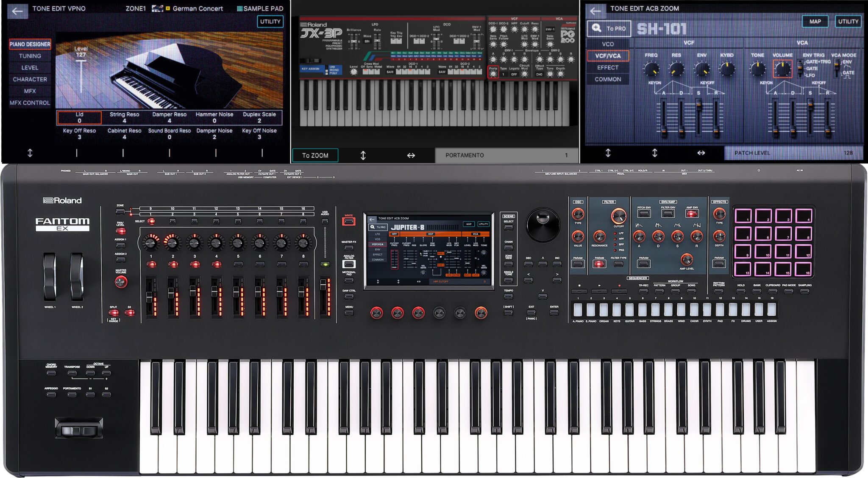Open the SAW wave selector on JX-3P DCO-1

[x=390, y=72]
